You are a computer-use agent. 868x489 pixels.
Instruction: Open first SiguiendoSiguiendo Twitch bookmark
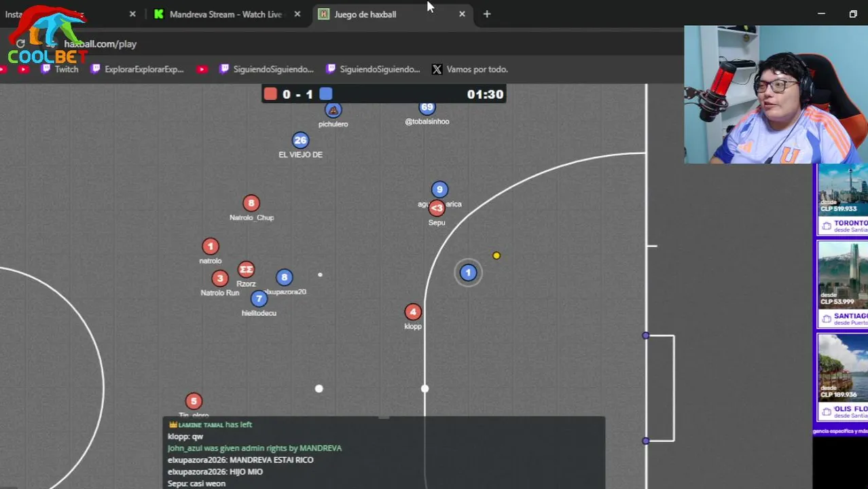pos(267,69)
